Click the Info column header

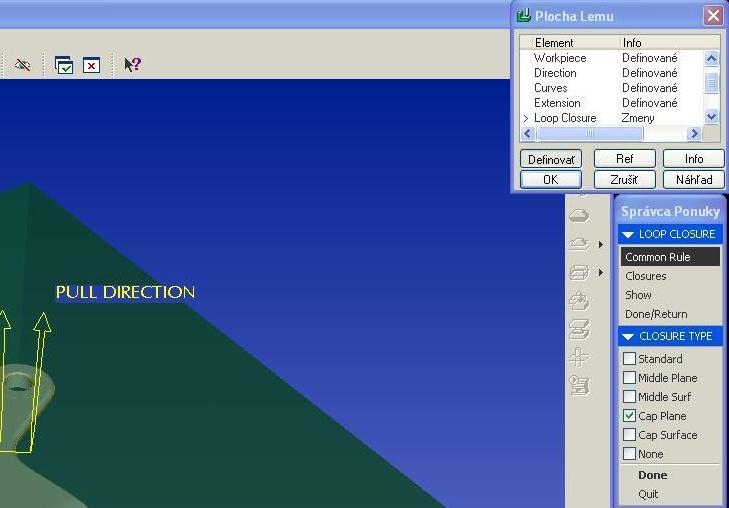(669, 42)
